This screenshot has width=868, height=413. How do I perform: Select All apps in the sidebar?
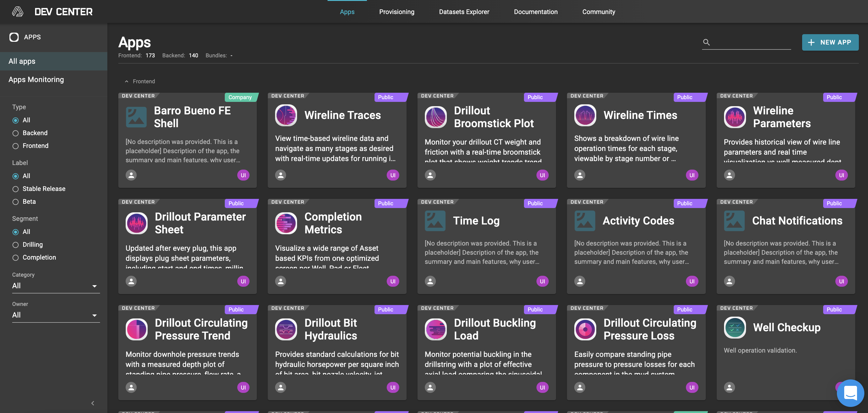pos(54,61)
